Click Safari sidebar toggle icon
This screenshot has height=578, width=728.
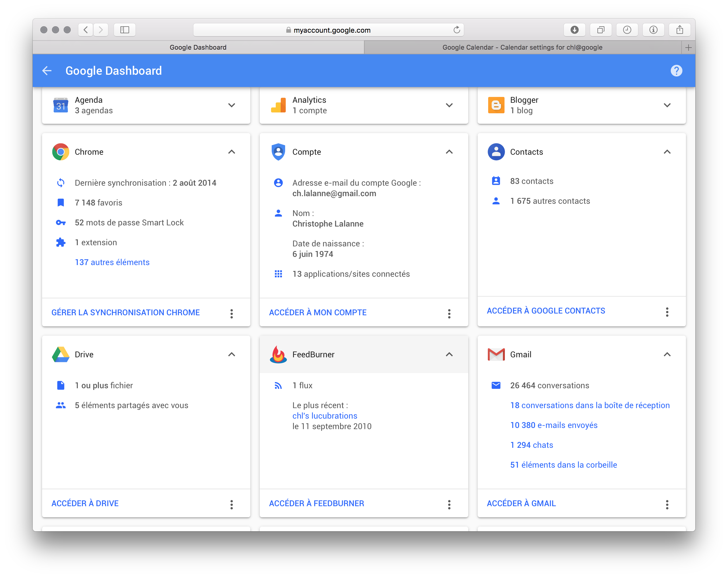click(125, 30)
